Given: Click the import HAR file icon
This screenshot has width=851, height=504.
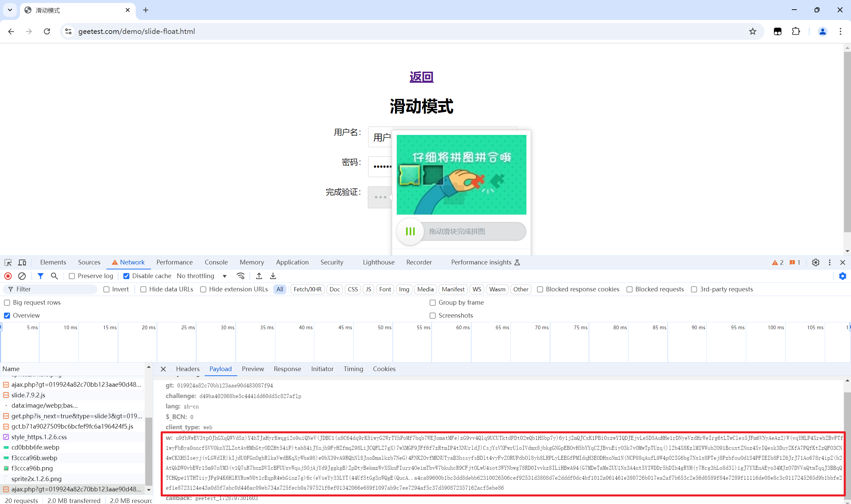Looking at the screenshot, I should (259, 276).
